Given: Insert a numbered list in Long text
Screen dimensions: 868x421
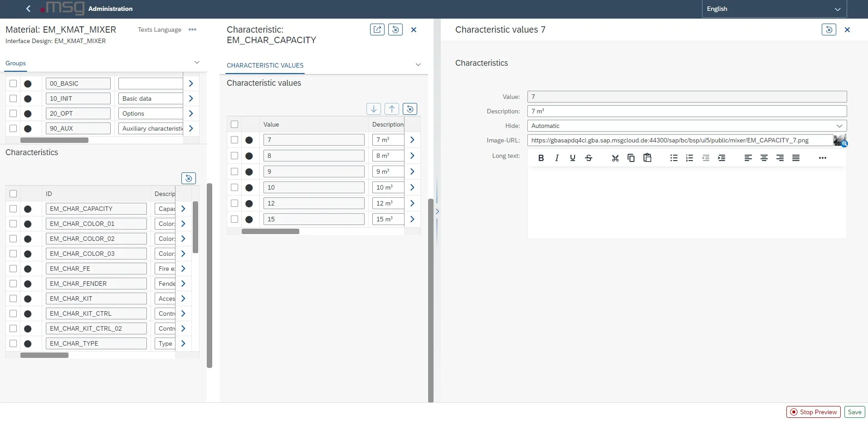Looking at the screenshot, I should pos(689,158).
